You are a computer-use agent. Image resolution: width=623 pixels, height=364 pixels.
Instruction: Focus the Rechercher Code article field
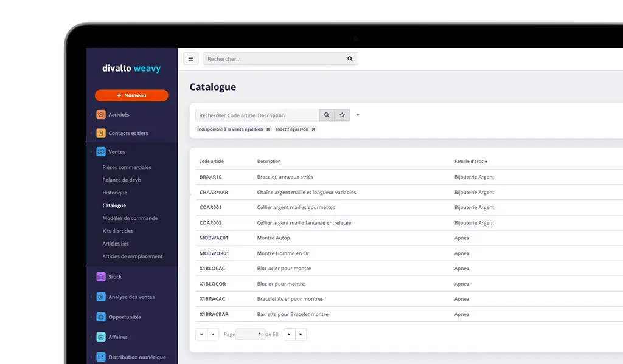[x=257, y=115]
